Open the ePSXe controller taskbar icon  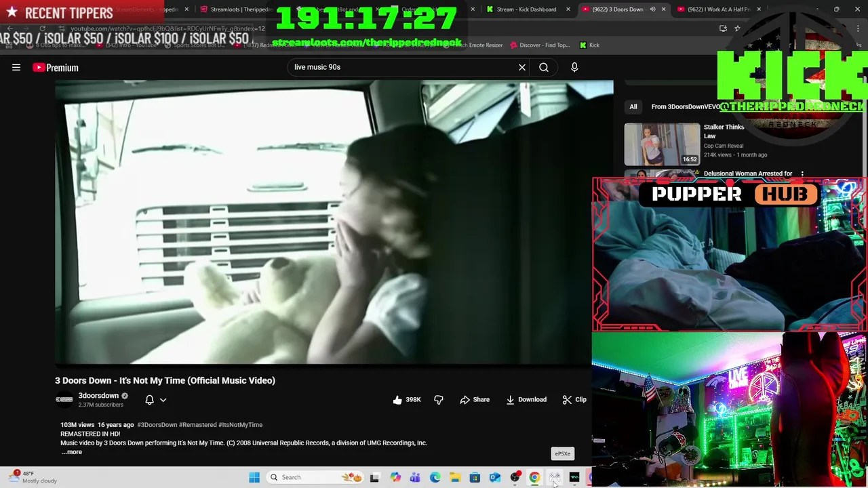click(555, 477)
